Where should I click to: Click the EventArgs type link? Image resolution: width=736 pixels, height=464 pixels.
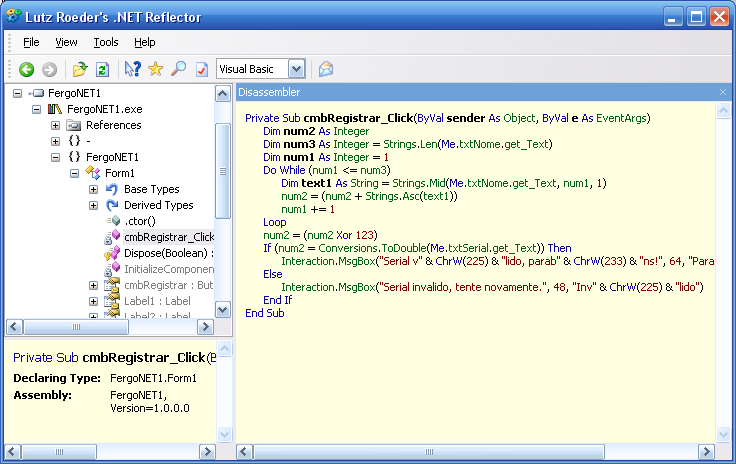(621, 118)
